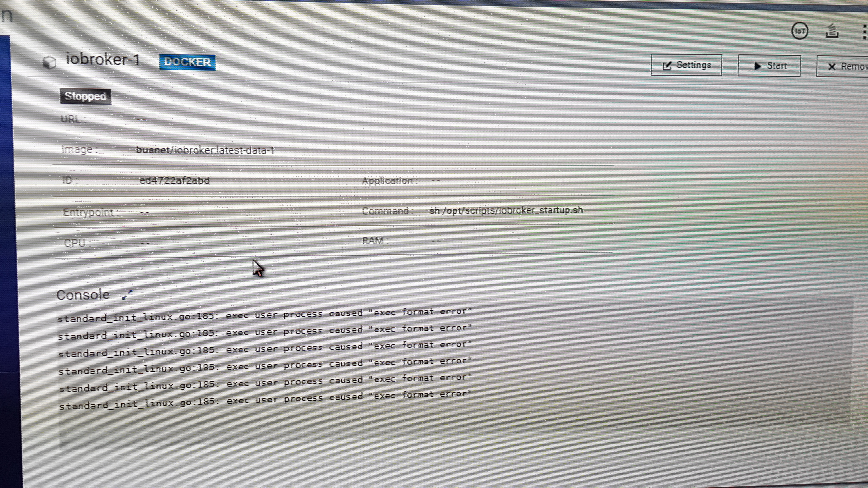Screen dimensions: 868x488
Task: Open the three-dot more options menu
Action: (x=865, y=32)
